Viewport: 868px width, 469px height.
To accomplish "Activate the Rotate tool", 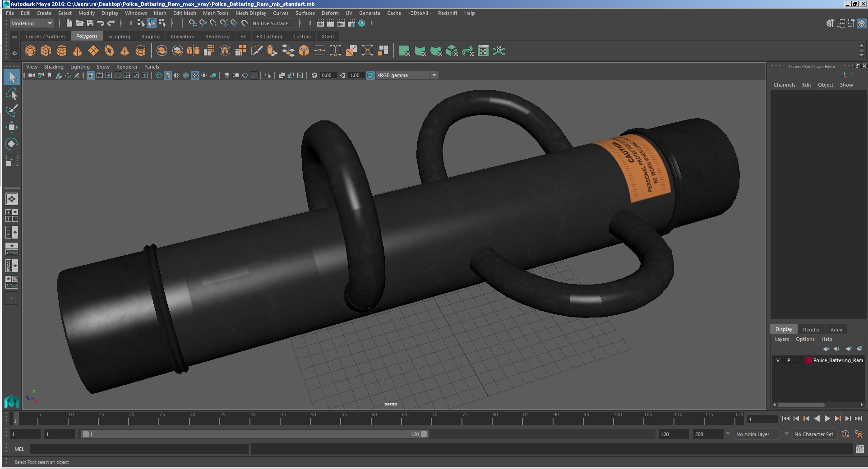I will coord(12,144).
